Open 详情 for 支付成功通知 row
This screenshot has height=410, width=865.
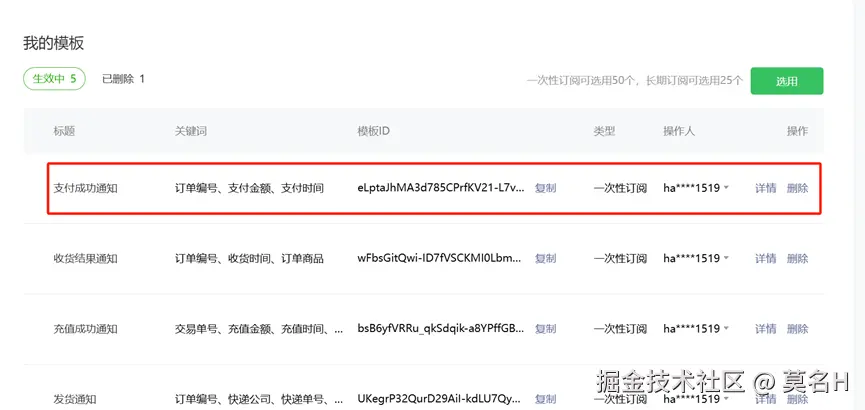click(x=765, y=188)
